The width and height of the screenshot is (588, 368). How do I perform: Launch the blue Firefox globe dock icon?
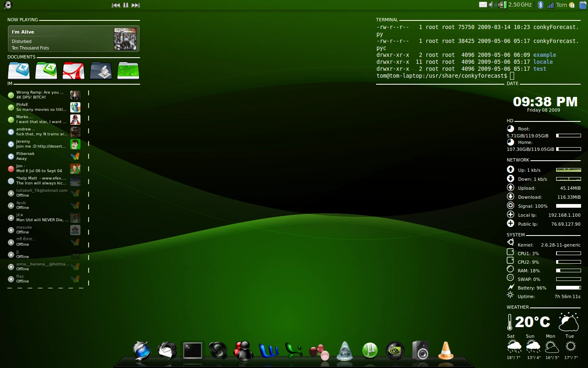pos(142,351)
